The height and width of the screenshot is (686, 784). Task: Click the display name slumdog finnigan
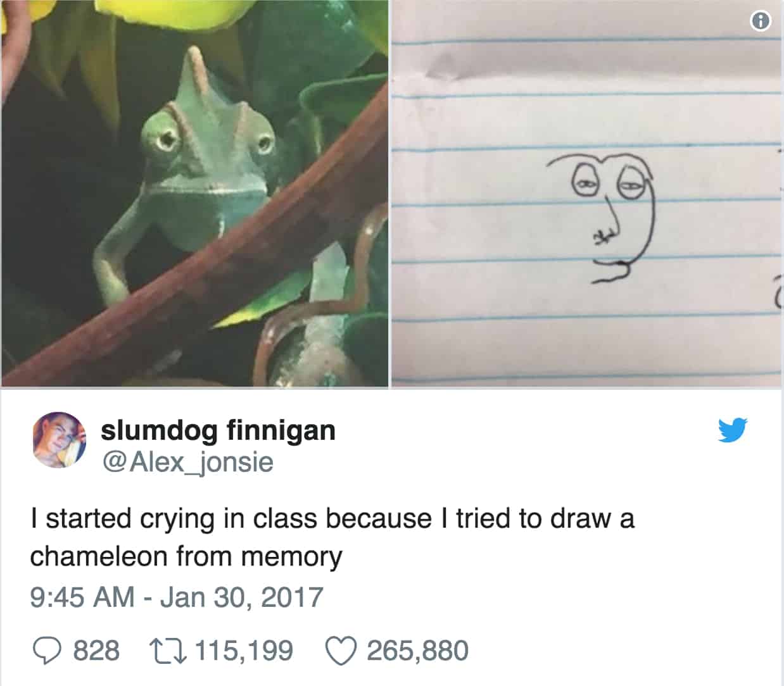pyautogui.click(x=218, y=430)
